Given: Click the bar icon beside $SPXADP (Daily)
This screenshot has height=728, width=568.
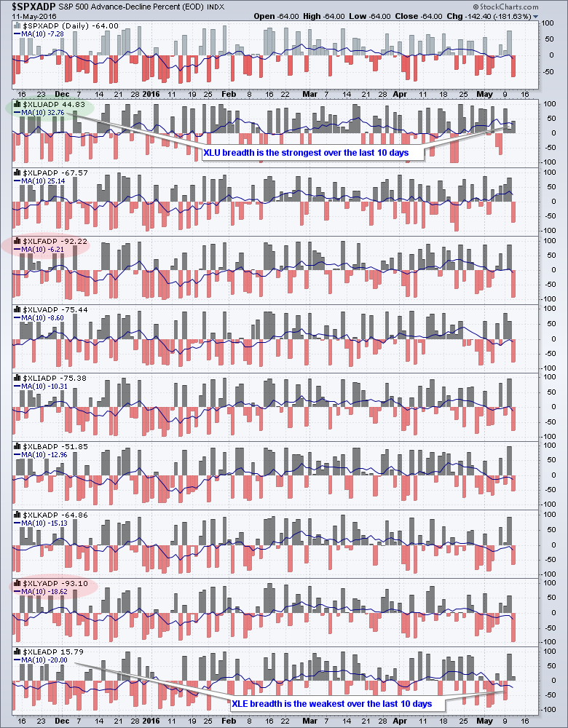Looking at the screenshot, I should click(x=17, y=25).
